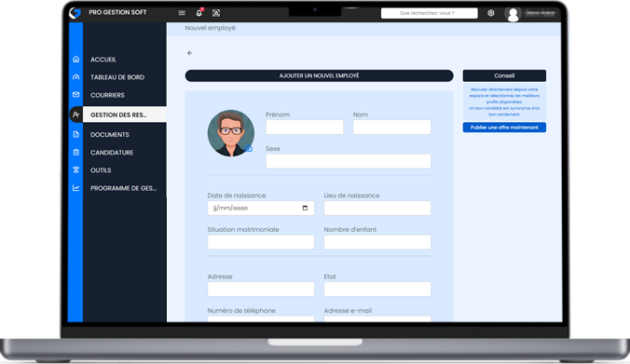Open COURRIERS in the sidebar
The height and width of the screenshot is (364, 630).
107,95
